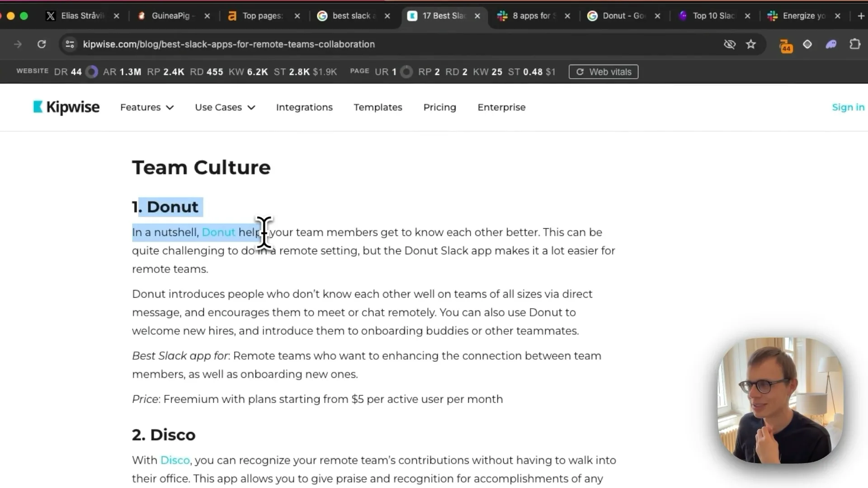The height and width of the screenshot is (488, 868).
Task: Open the Integrations nav item
Action: coord(304,108)
